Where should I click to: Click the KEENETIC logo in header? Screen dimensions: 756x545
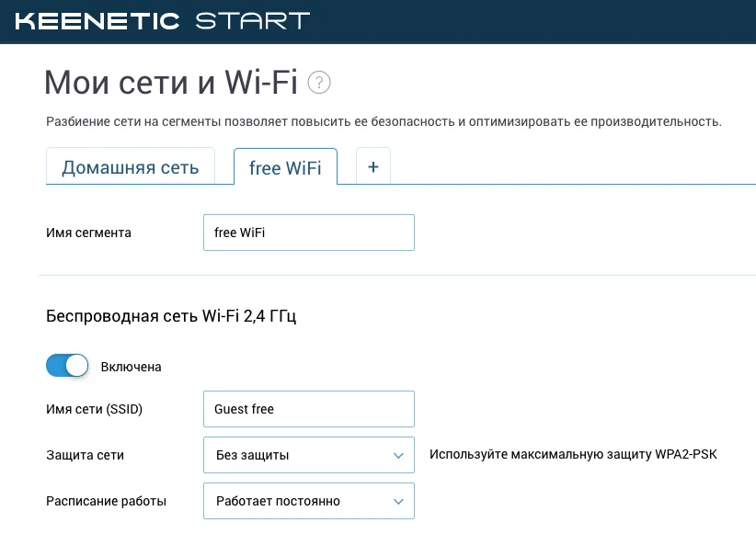click(x=97, y=21)
